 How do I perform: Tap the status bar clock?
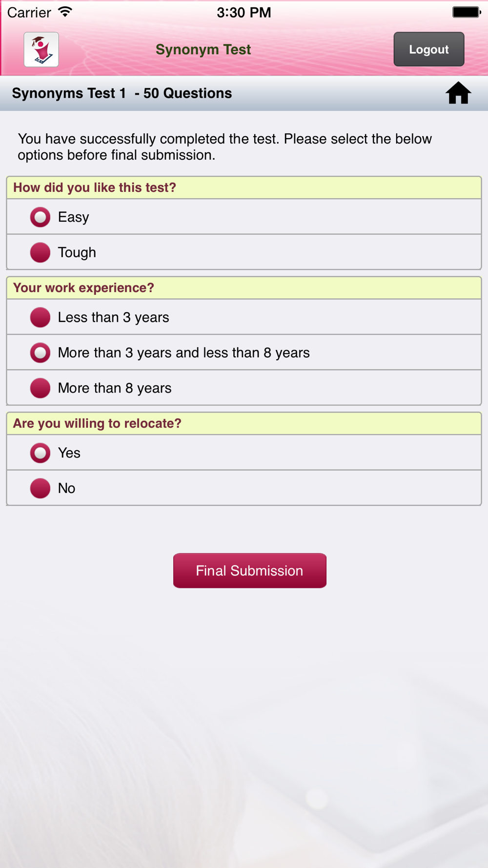point(244,12)
